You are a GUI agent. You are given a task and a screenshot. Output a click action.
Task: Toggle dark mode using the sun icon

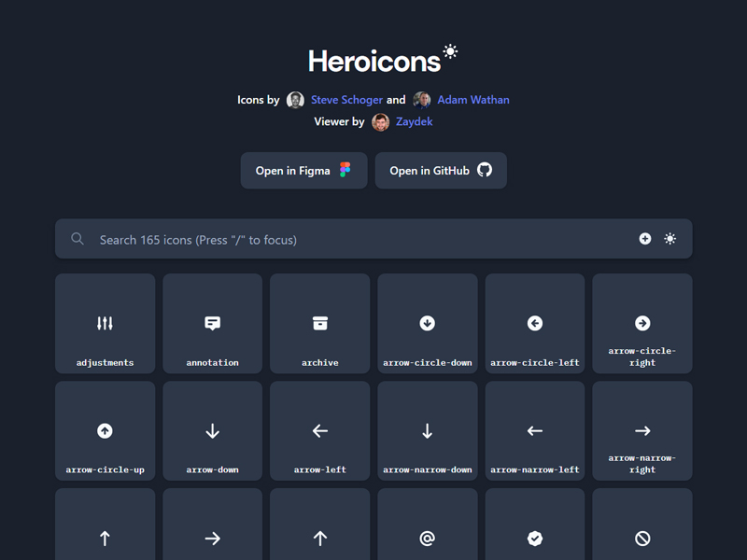[669, 239]
